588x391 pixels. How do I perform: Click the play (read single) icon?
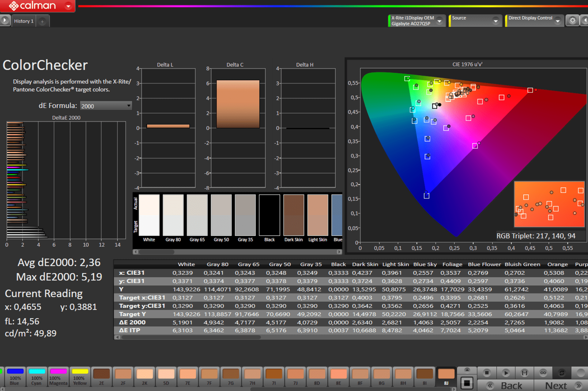click(506, 373)
